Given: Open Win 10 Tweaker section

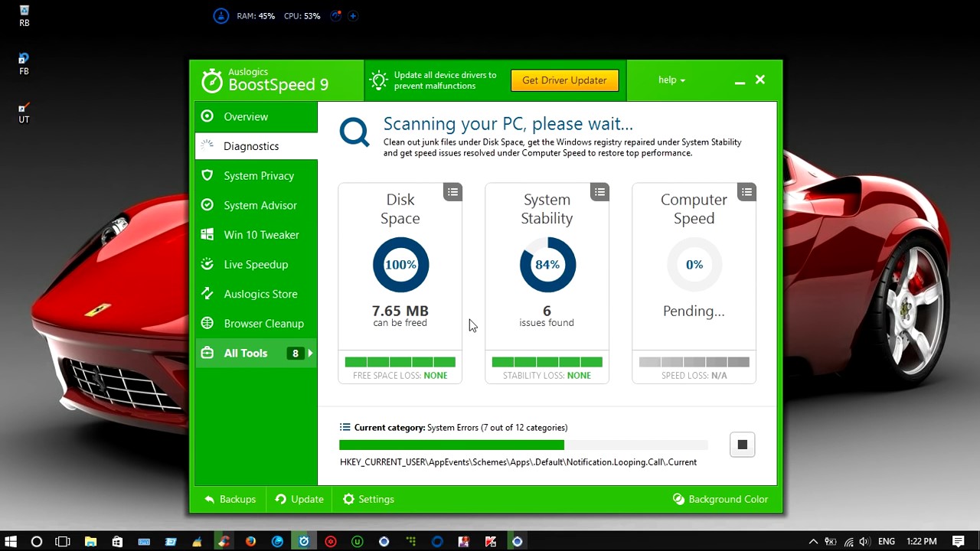Looking at the screenshot, I should (x=256, y=235).
